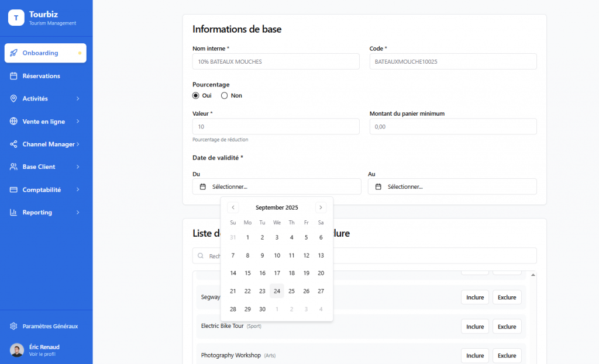Click the Channel Manager share icon
Screen dimensions: 599x364
[13, 144]
